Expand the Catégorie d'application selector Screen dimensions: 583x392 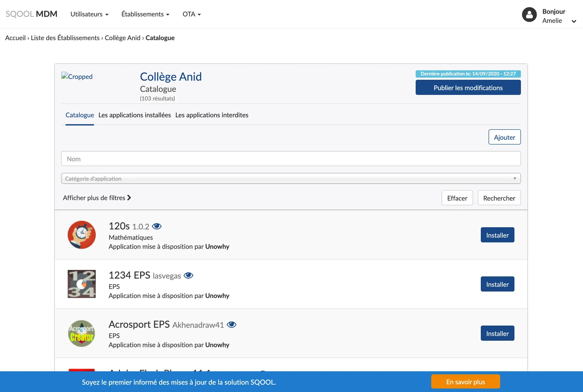[x=291, y=178]
